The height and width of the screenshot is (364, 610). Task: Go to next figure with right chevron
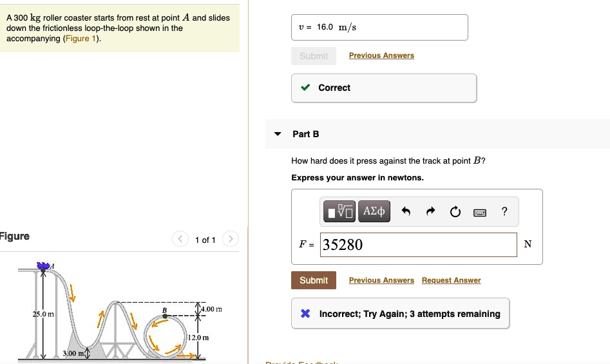click(231, 240)
